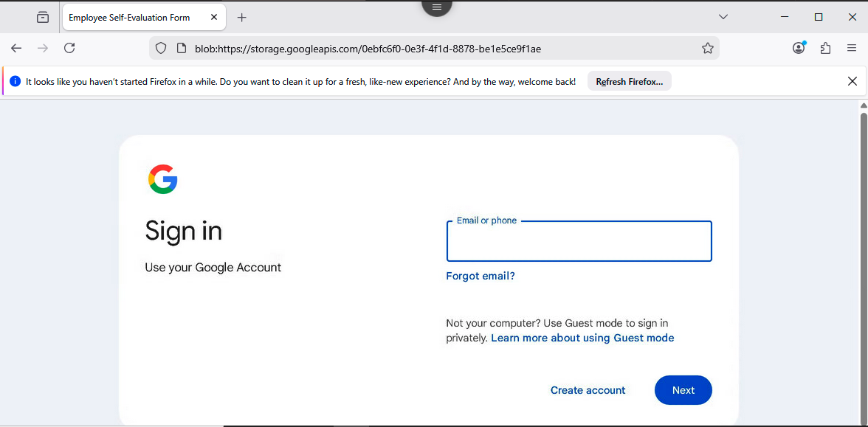This screenshot has height=427, width=868.
Task: Click Create account
Action: pyautogui.click(x=588, y=390)
